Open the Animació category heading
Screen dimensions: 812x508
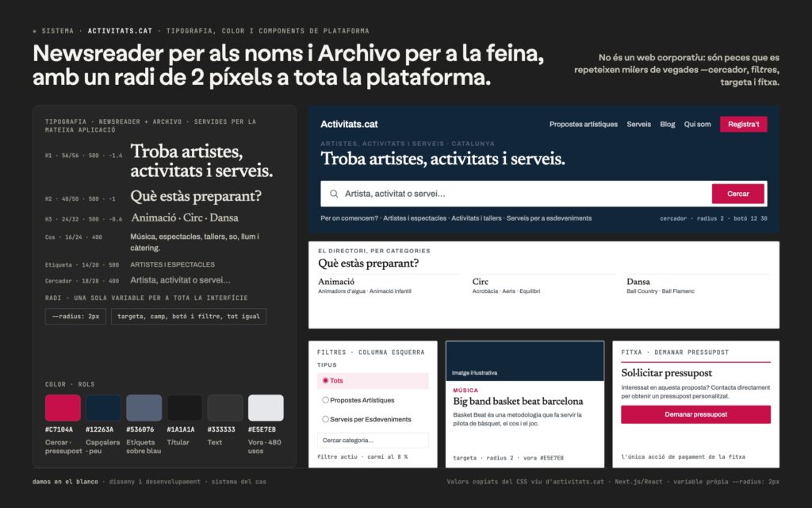[336, 282]
